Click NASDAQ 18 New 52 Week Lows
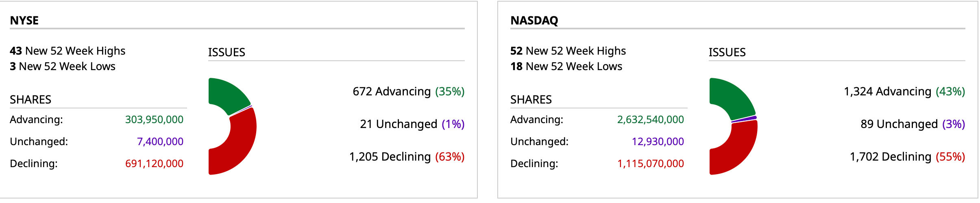 pos(566,66)
